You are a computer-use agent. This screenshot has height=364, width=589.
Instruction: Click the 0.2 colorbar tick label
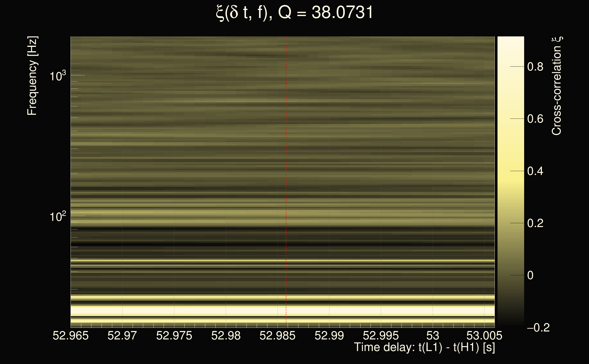(535, 223)
